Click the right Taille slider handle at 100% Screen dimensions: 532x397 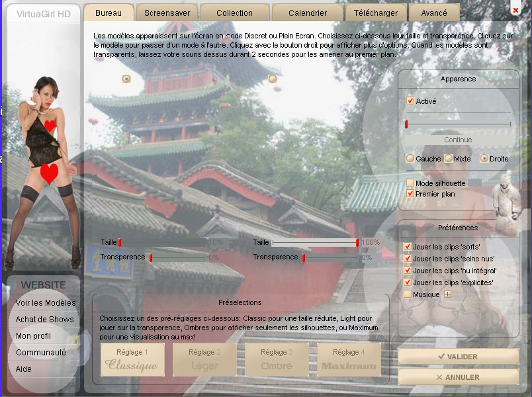point(357,242)
